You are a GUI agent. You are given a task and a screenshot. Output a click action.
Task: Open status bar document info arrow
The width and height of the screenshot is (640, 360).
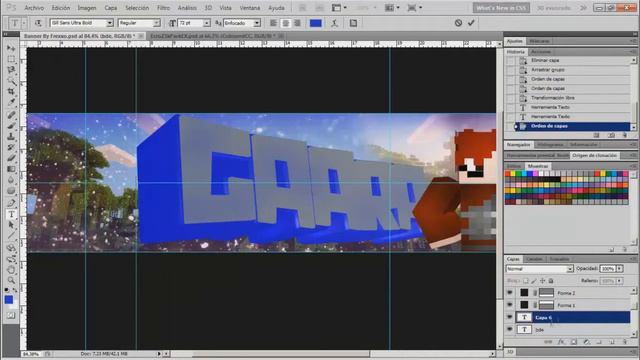click(x=159, y=353)
